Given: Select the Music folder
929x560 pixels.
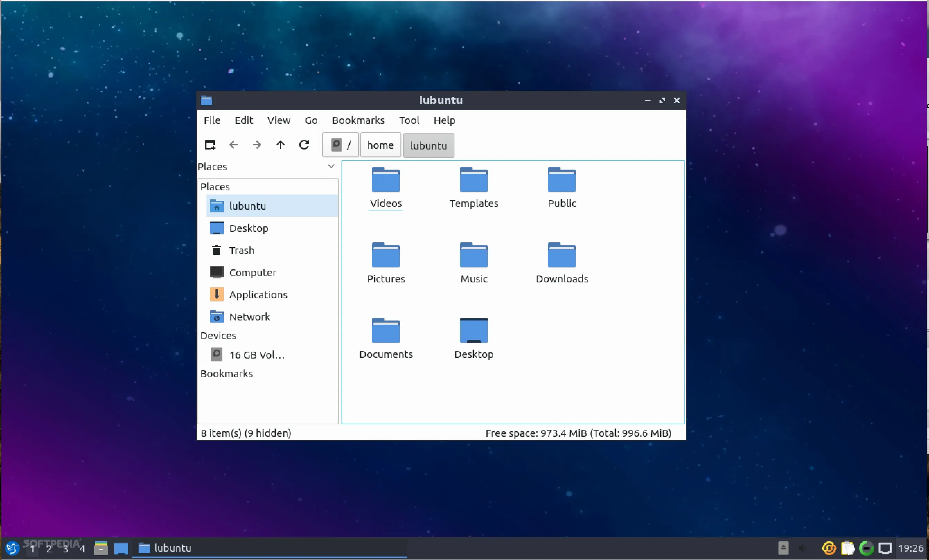Looking at the screenshot, I should (474, 263).
